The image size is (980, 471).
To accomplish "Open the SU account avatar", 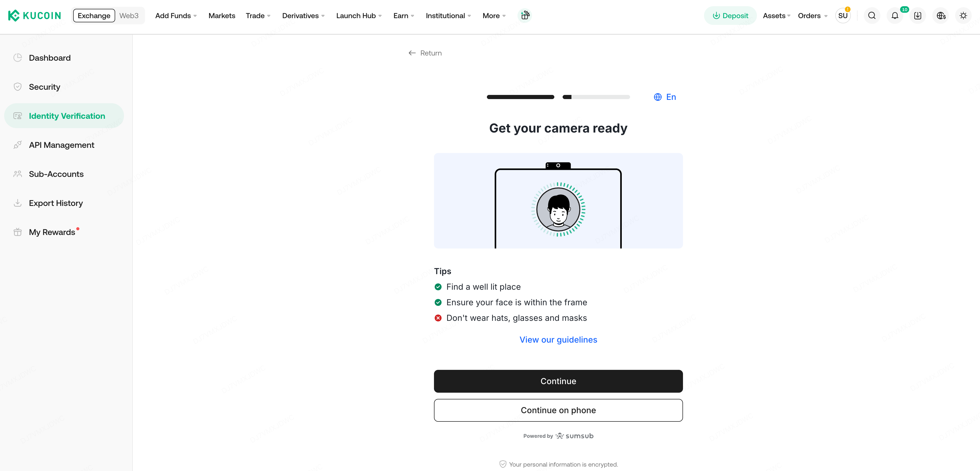I will click(843, 16).
